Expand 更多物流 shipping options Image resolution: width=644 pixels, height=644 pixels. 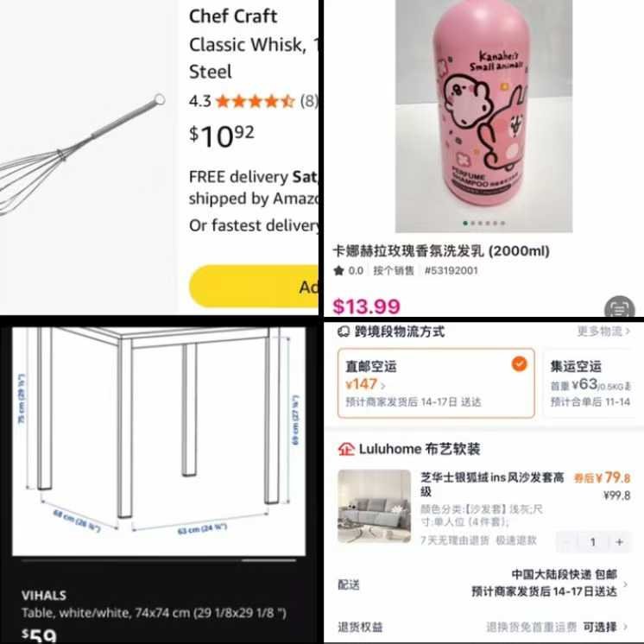pos(603,331)
